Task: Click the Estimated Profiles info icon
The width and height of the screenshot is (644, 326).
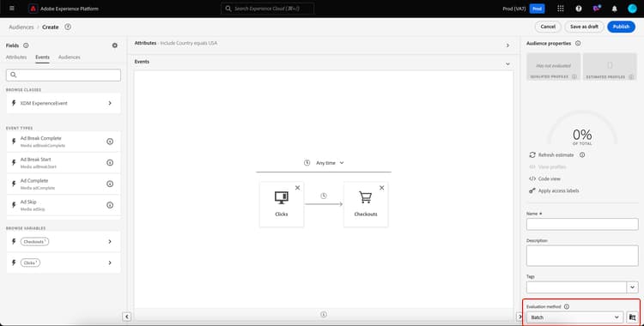Action: tap(631, 76)
